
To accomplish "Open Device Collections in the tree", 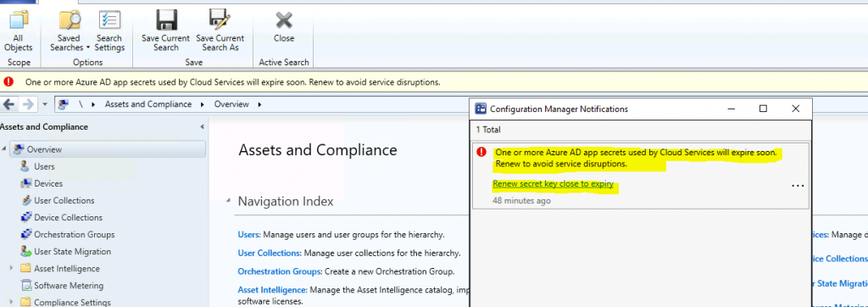I will tap(68, 218).
